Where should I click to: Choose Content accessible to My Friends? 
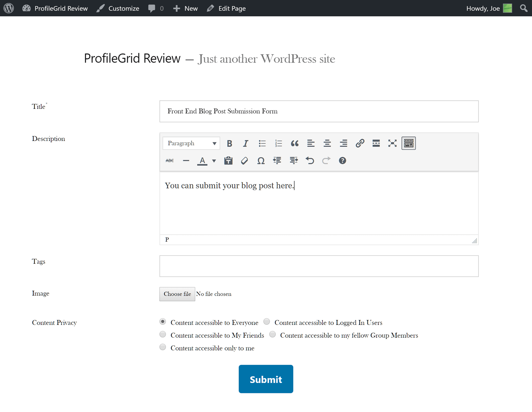[x=163, y=334]
